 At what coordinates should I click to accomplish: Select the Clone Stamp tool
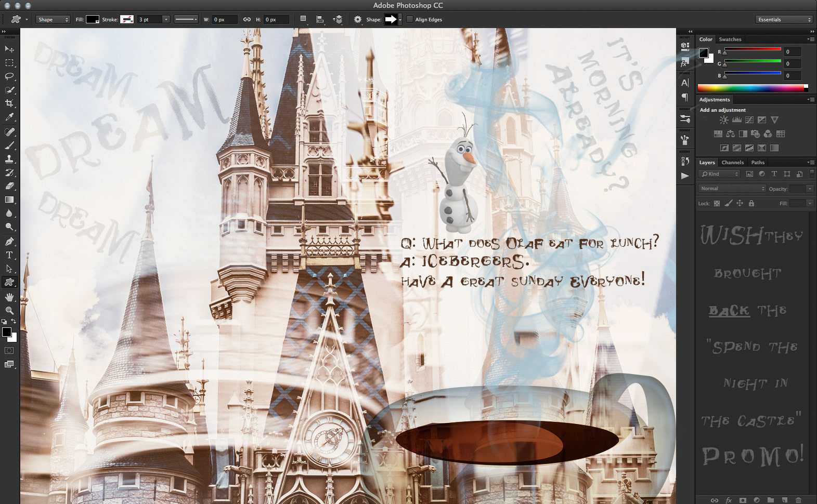click(x=9, y=159)
